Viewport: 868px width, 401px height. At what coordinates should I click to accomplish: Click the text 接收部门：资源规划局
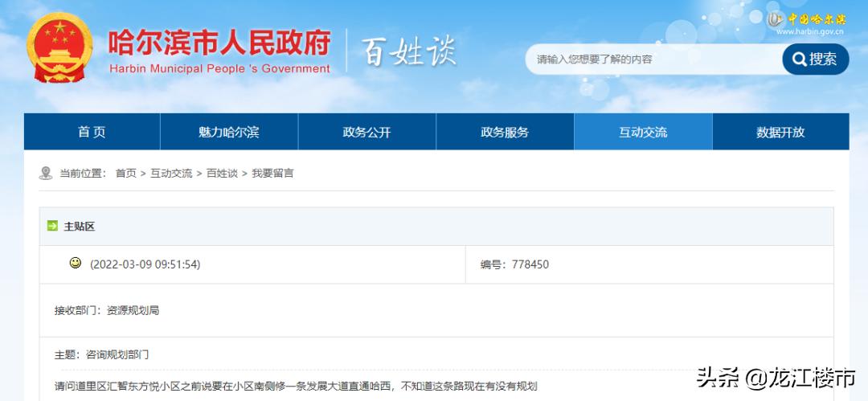pyautogui.click(x=107, y=311)
